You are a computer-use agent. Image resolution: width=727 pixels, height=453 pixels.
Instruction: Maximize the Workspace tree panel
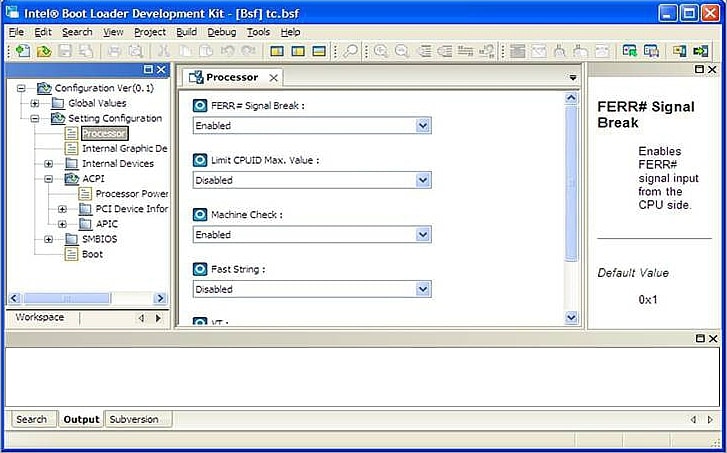(x=148, y=70)
